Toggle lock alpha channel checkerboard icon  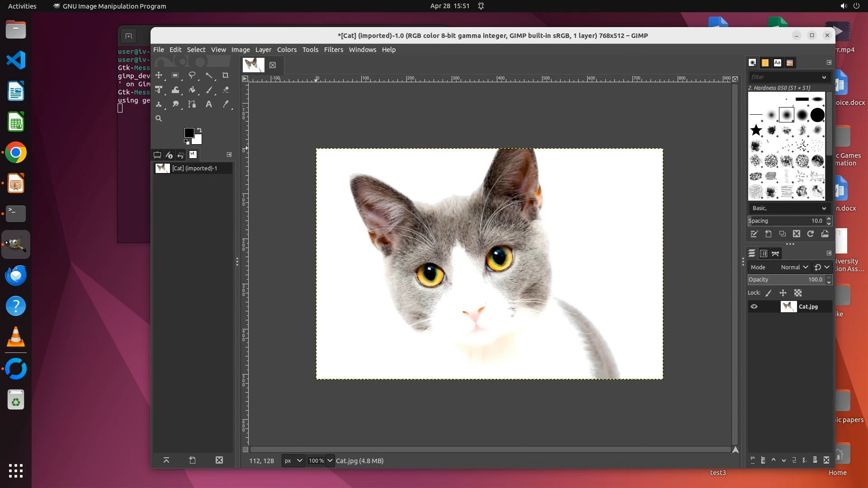pyautogui.click(x=798, y=293)
